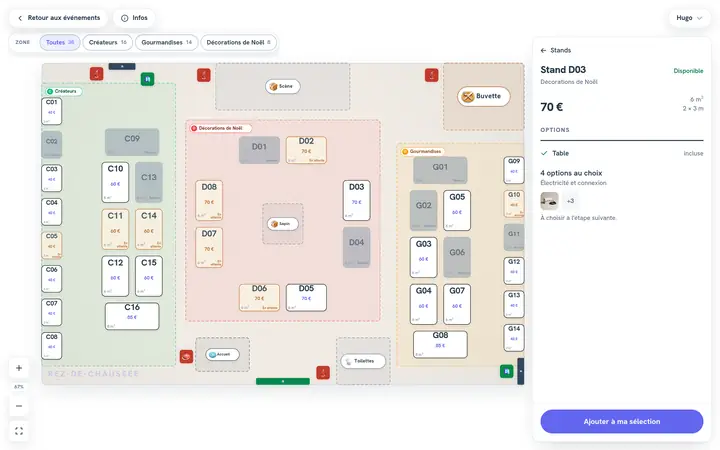Go back via Retour aux événements
Screen dimensions: 720x450
58,18
